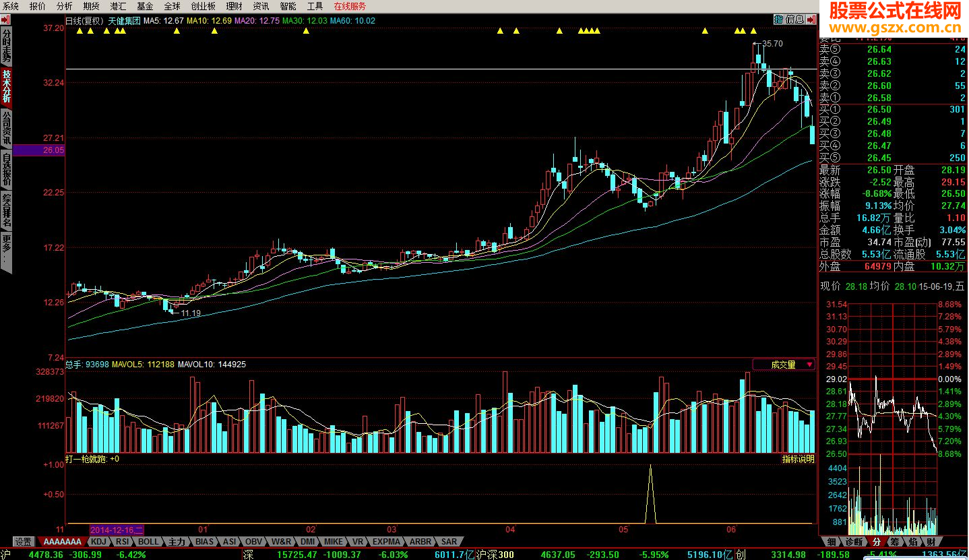Open the 智能 menu
Viewport: 969px width, 560px height.
[288, 6]
